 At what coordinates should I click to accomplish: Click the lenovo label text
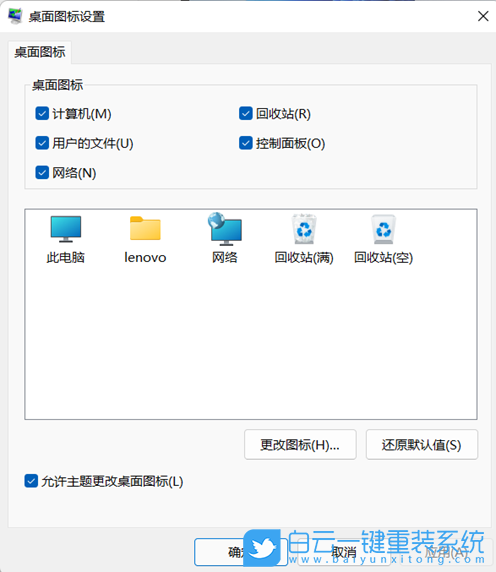(x=145, y=258)
